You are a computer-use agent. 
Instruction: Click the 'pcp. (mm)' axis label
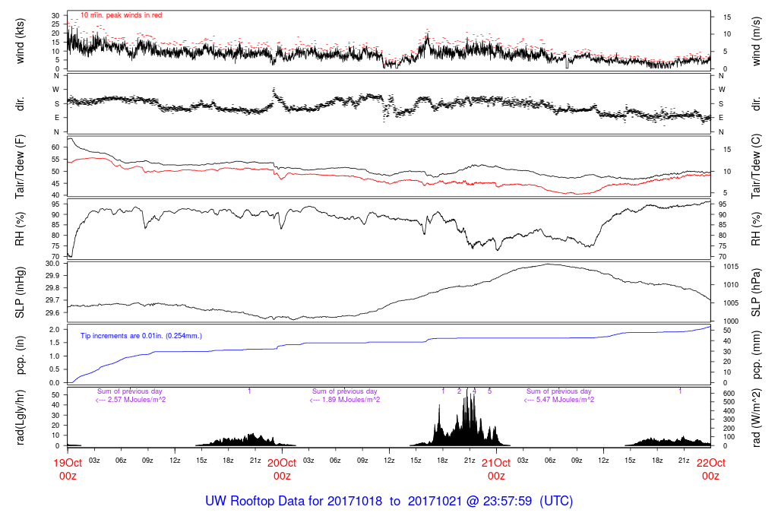[756, 355]
